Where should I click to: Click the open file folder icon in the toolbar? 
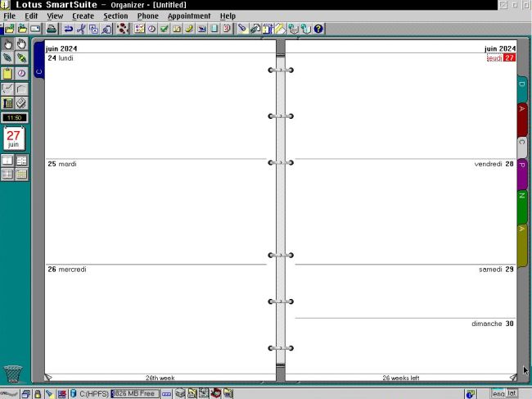(10, 29)
